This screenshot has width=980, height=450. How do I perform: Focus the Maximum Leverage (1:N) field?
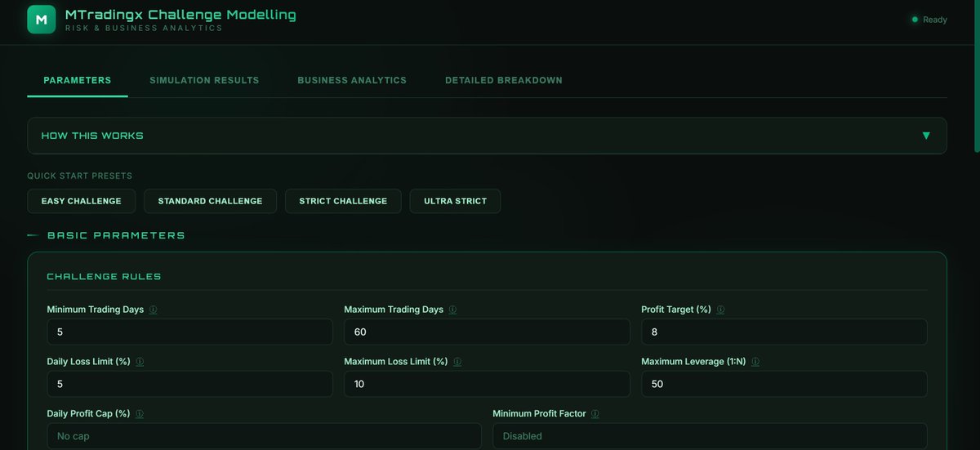point(784,384)
